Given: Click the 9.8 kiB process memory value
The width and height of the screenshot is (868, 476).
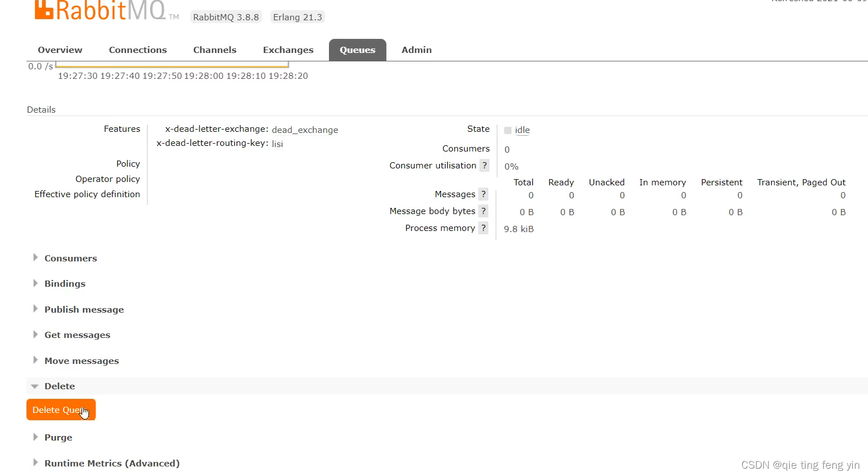Looking at the screenshot, I should coord(519,229).
